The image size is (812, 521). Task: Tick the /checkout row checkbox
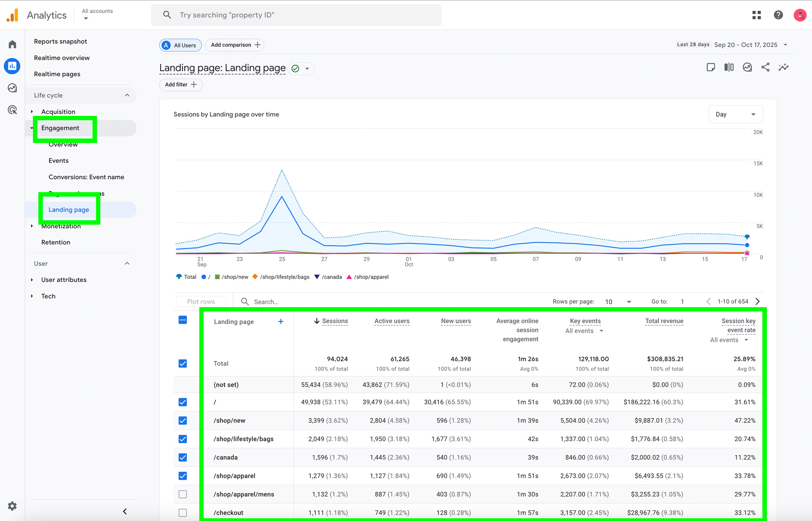[183, 513]
